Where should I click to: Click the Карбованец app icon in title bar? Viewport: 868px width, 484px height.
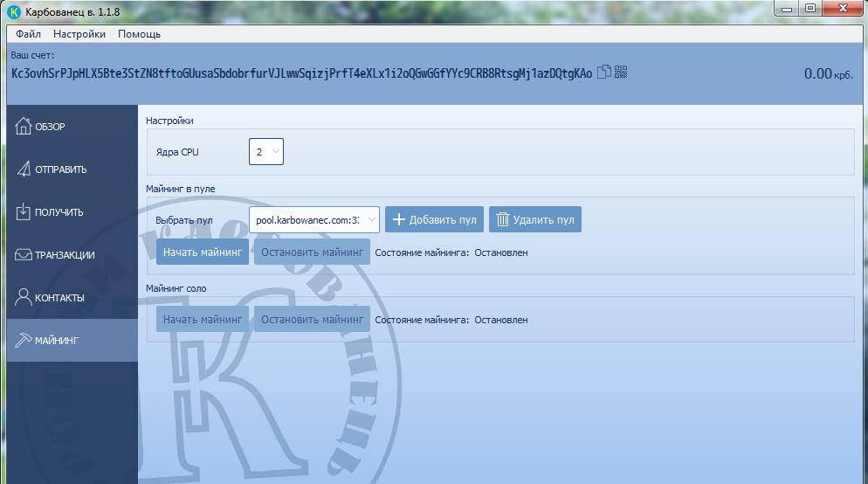pyautogui.click(x=14, y=11)
